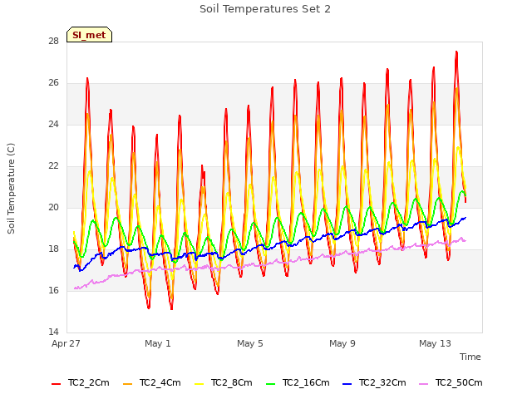Click the yellow TC2_8Cm legend swatch
The height and width of the screenshot is (399, 532).
199,384
